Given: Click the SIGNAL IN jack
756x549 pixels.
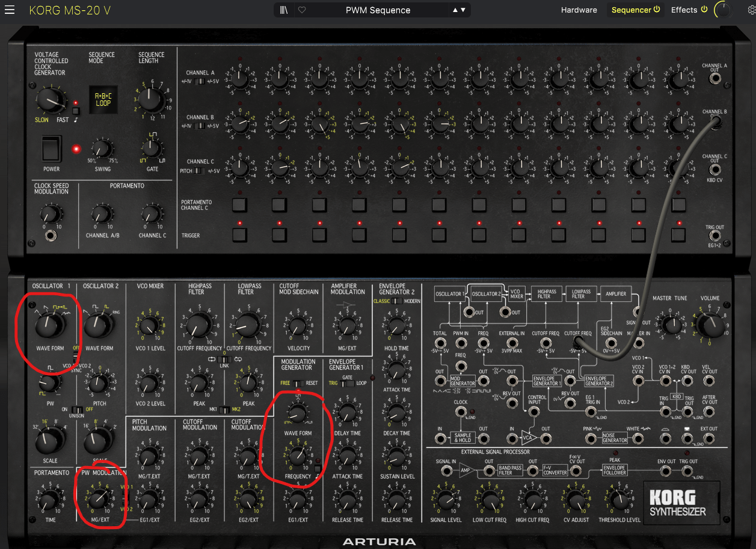Looking at the screenshot, I should click(x=446, y=472).
